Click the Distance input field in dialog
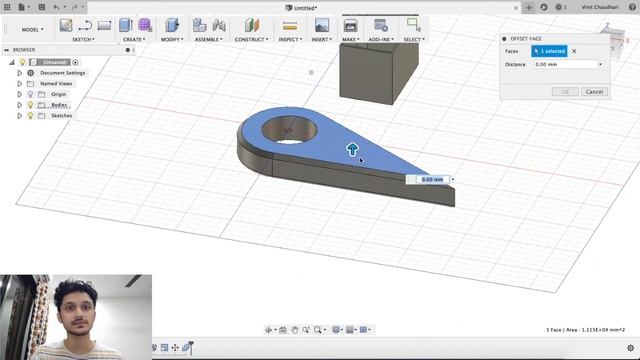This screenshot has height=360, width=640. coord(565,64)
